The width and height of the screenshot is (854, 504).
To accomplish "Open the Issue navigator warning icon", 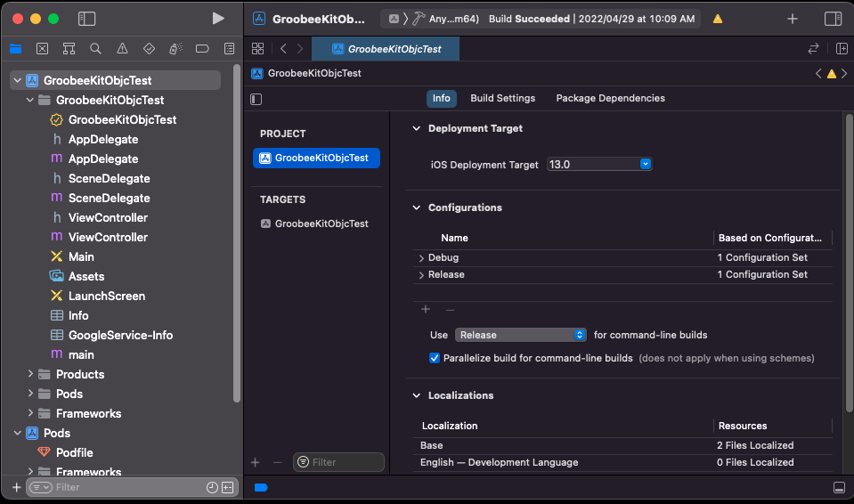I will pos(122,49).
